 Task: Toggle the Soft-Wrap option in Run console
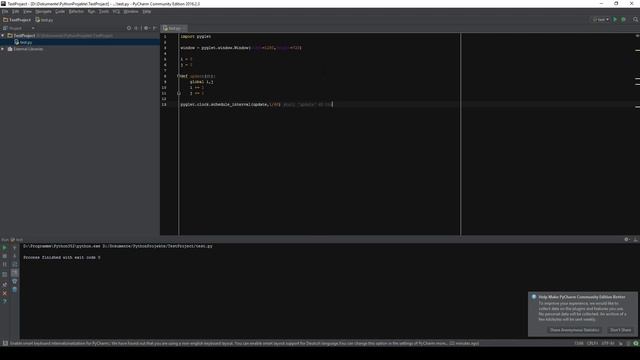point(14,264)
